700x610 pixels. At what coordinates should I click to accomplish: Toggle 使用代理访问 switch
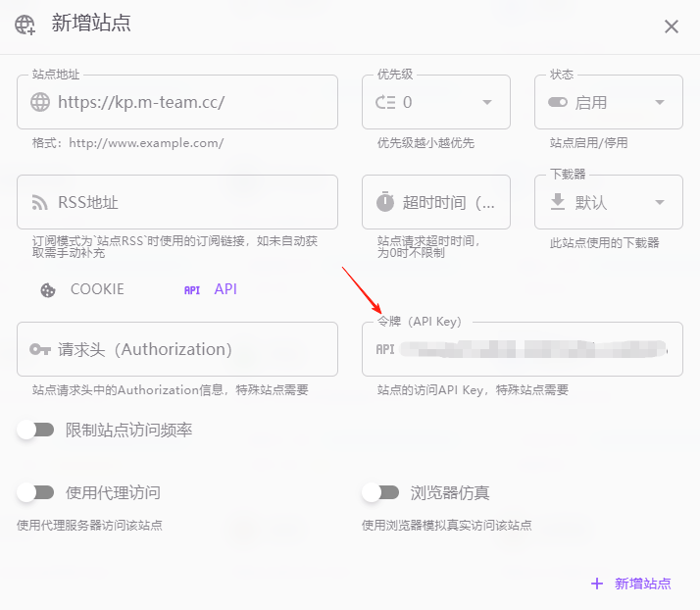35,492
